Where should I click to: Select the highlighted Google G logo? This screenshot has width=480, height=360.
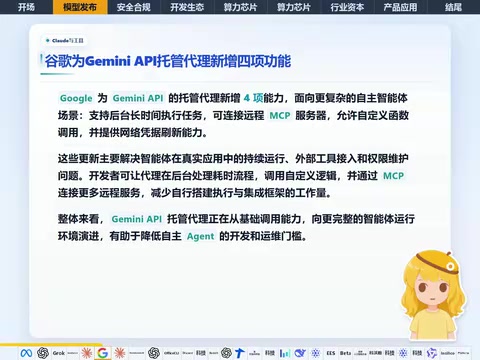click(103, 353)
